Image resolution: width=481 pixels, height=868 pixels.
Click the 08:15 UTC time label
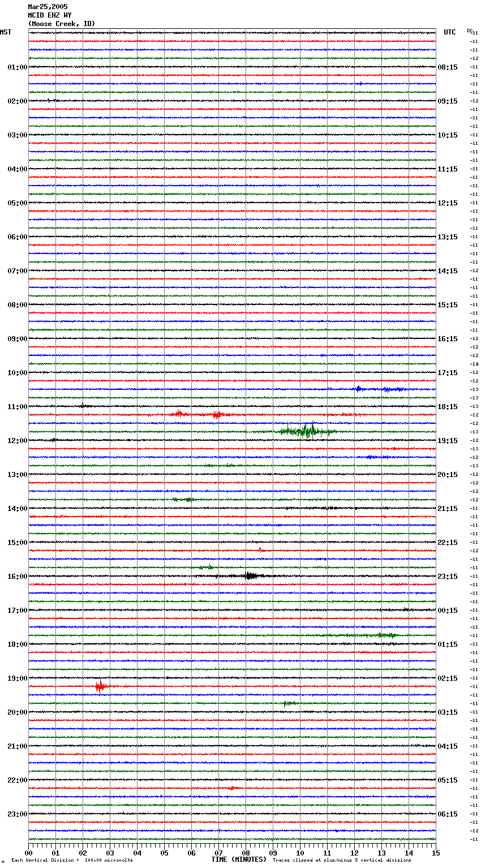click(448, 67)
